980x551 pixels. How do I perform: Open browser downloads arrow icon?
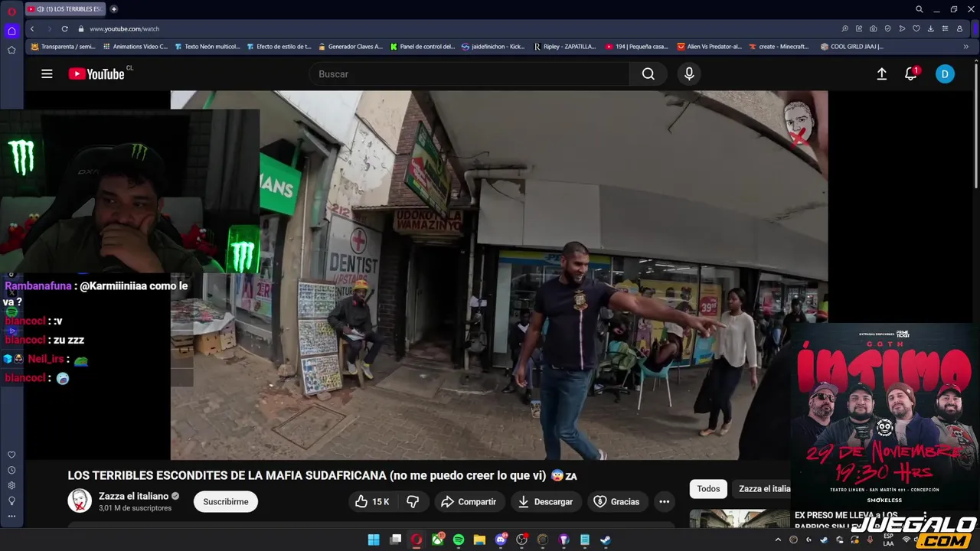click(931, 28)
